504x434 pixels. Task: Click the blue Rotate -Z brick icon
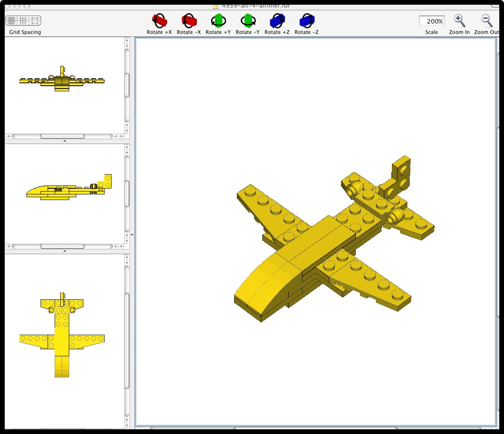[x=307, y=21]
